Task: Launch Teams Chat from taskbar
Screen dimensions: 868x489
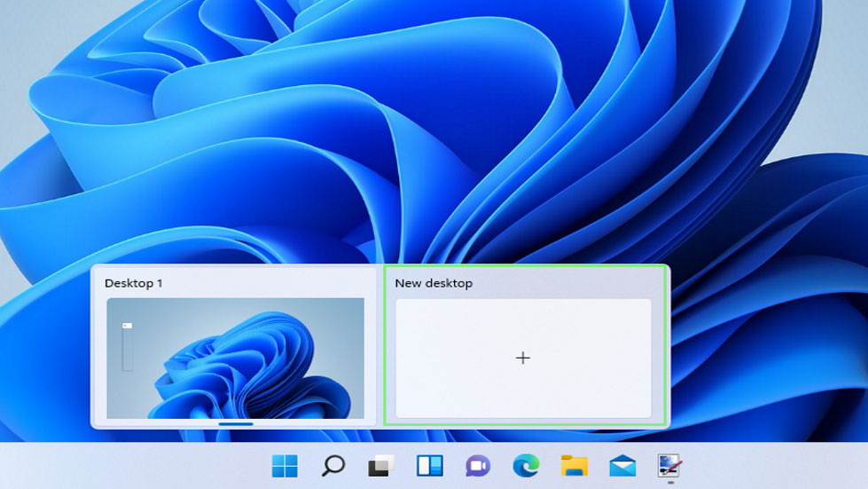Action: coord(478,466)
